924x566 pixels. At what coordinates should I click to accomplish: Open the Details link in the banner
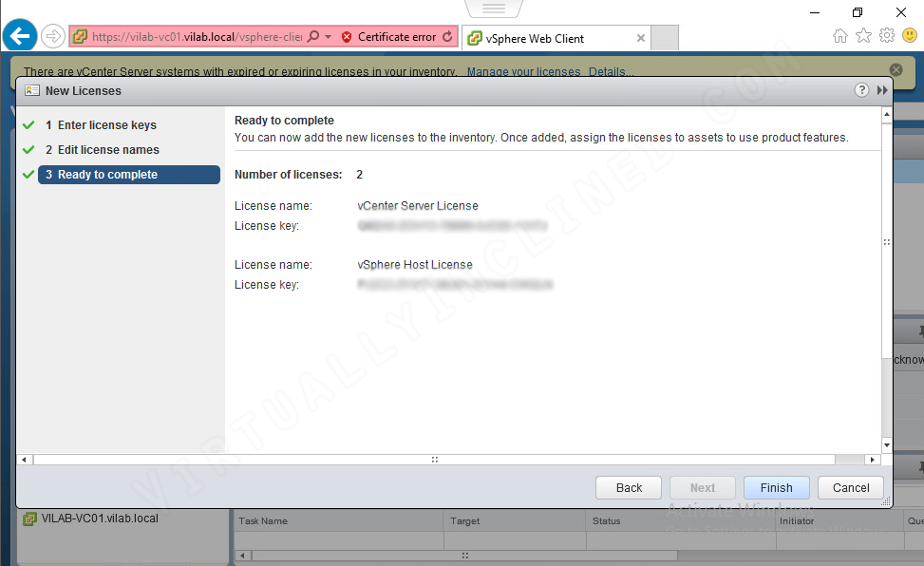[x=611, y=71]
